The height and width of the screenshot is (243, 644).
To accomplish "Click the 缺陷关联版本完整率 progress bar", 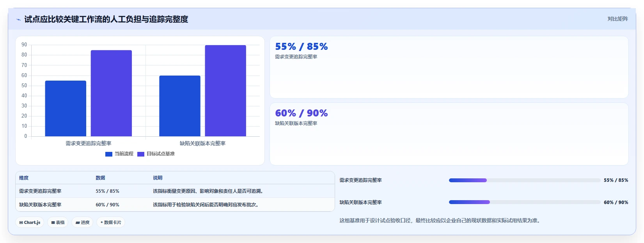I will click(x=524, y=202).
